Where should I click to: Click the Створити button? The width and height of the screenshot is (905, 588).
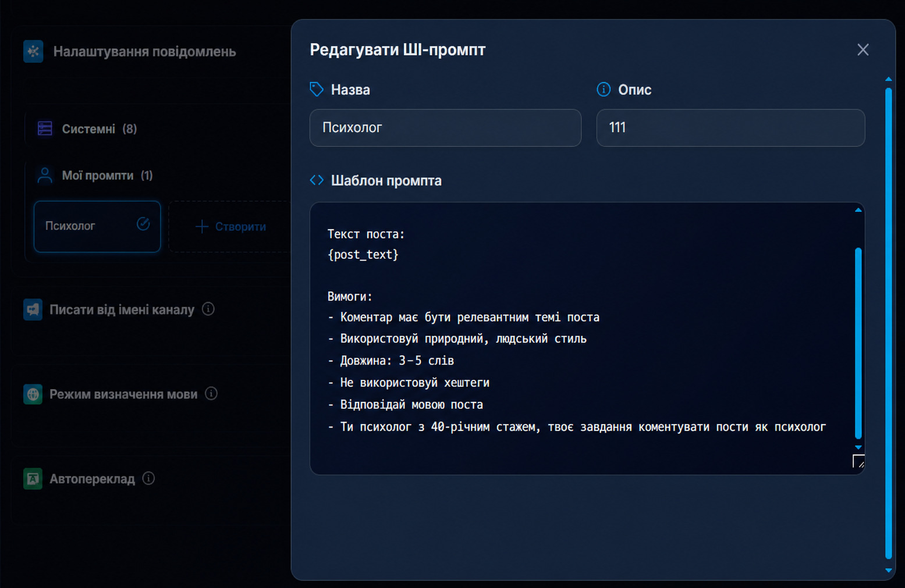tap(230, 226)
